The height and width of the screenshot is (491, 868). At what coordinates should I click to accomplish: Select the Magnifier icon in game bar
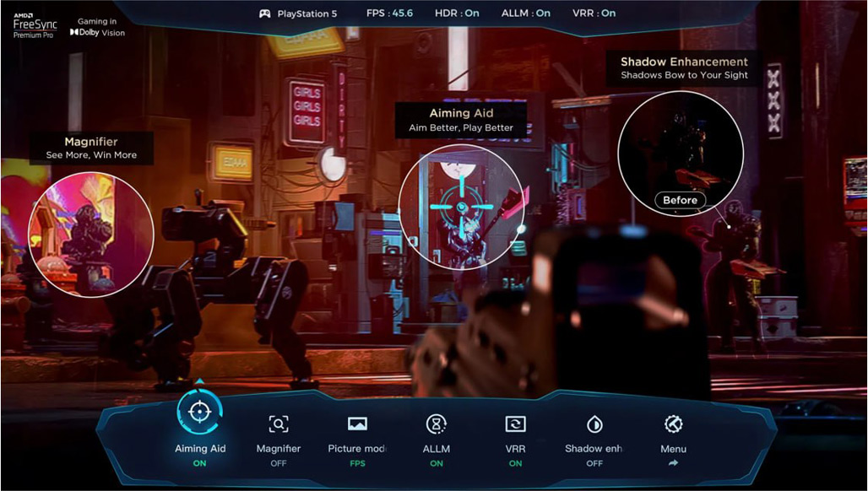click(x=279, y=424)
